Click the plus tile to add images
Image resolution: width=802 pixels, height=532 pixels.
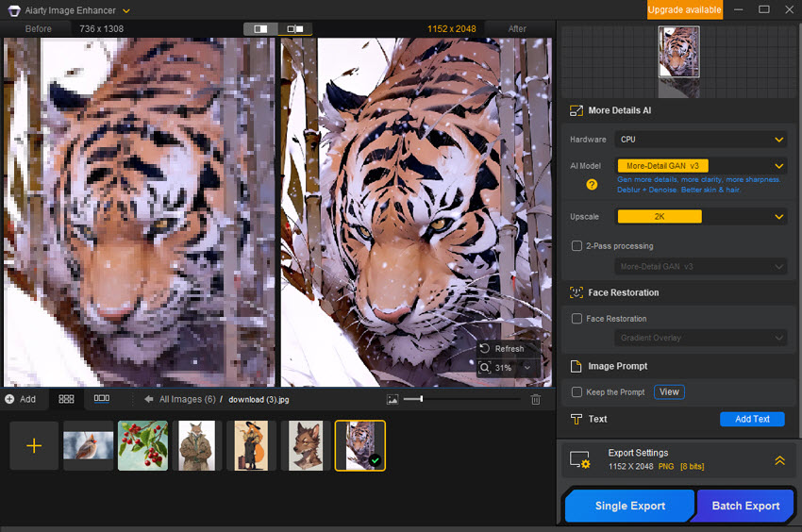pyautogui.click(x=34, y=445)
